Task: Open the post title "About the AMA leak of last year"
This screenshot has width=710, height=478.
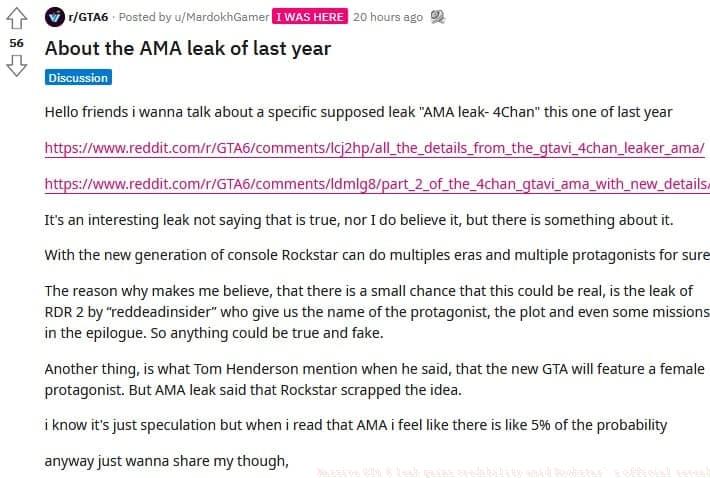Action: 188,48
